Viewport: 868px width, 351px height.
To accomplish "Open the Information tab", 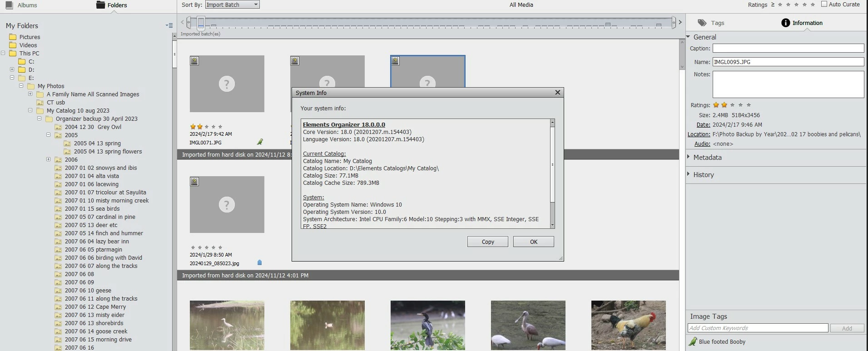I will click(x=802, y=23).
